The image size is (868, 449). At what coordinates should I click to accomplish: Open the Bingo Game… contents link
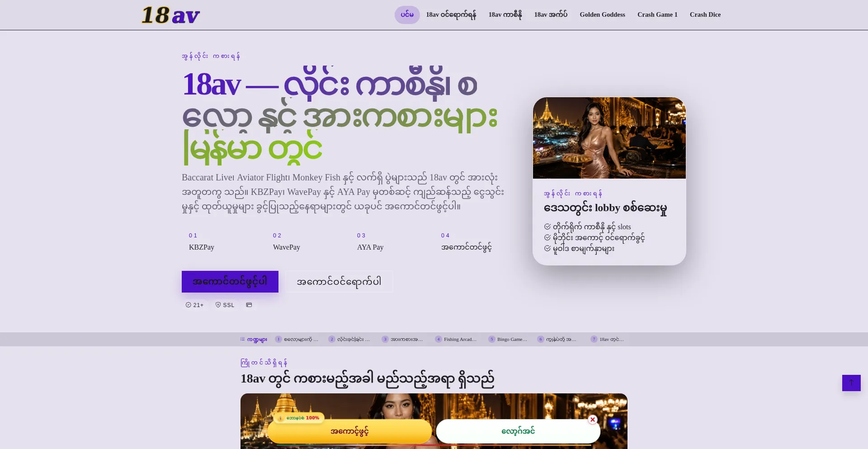pos(508,339)
